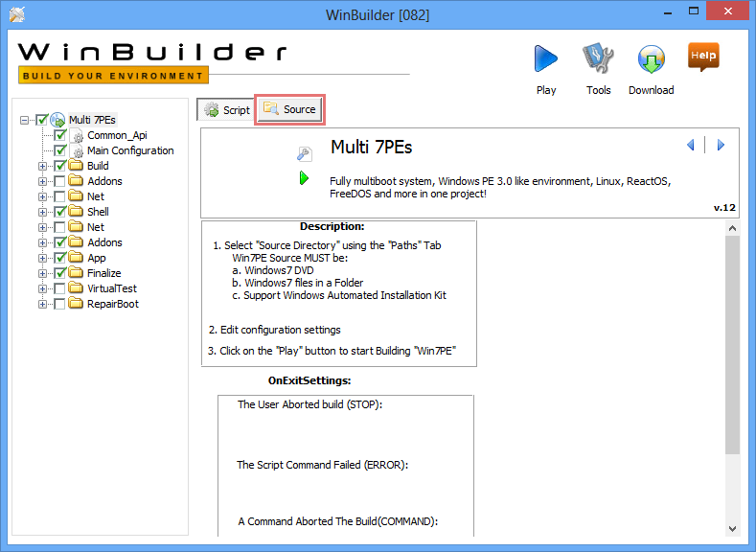
Task: Click the WinBuilder app icon in title bar
Action: (17, 14)
